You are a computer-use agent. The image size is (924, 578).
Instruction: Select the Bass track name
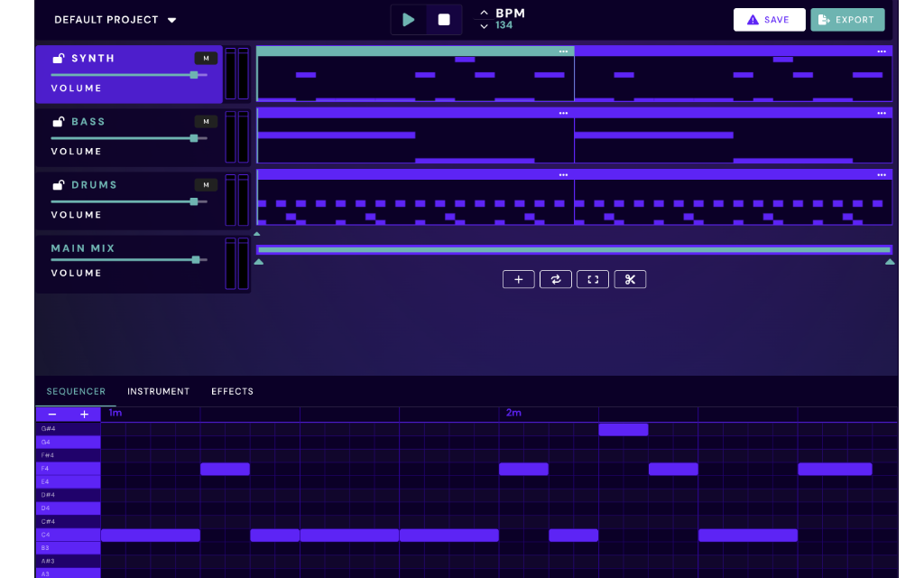tap(88, 122)
